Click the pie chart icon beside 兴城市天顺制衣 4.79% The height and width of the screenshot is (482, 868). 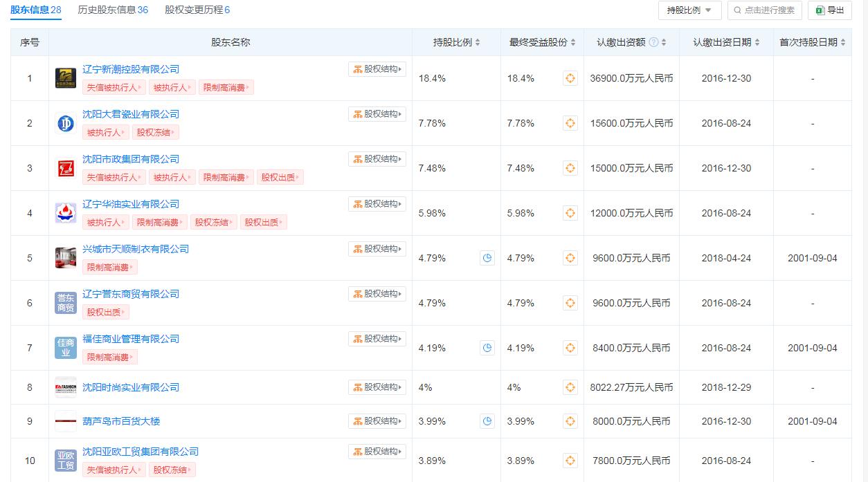[x=487, y=257]
